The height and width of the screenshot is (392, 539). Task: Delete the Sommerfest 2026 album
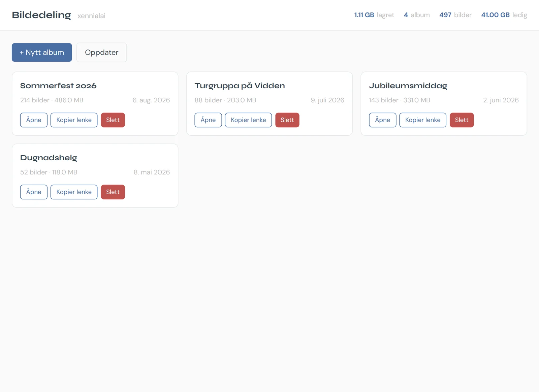[113, 120]
